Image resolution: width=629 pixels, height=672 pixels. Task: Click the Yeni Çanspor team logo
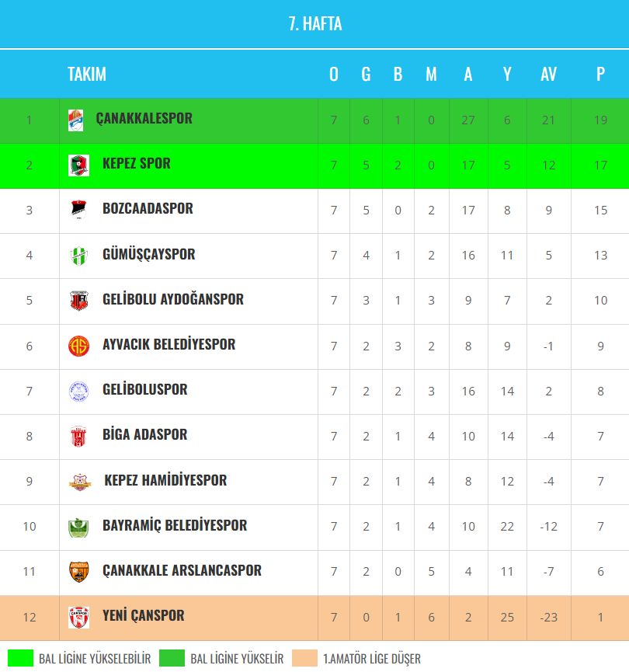(x=78, y=617)
